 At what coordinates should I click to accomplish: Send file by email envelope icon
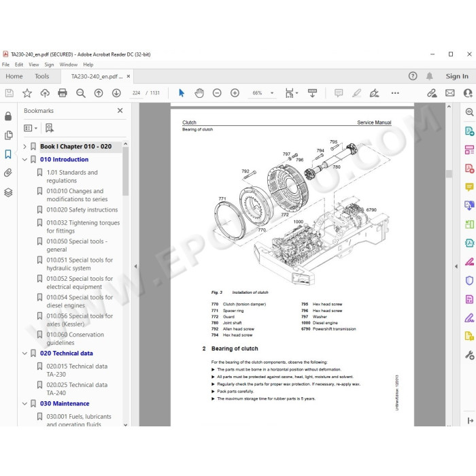click(450, 93)
